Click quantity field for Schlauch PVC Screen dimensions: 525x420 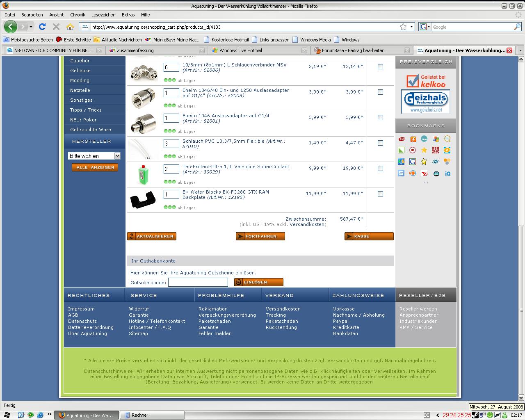point(171,144)
